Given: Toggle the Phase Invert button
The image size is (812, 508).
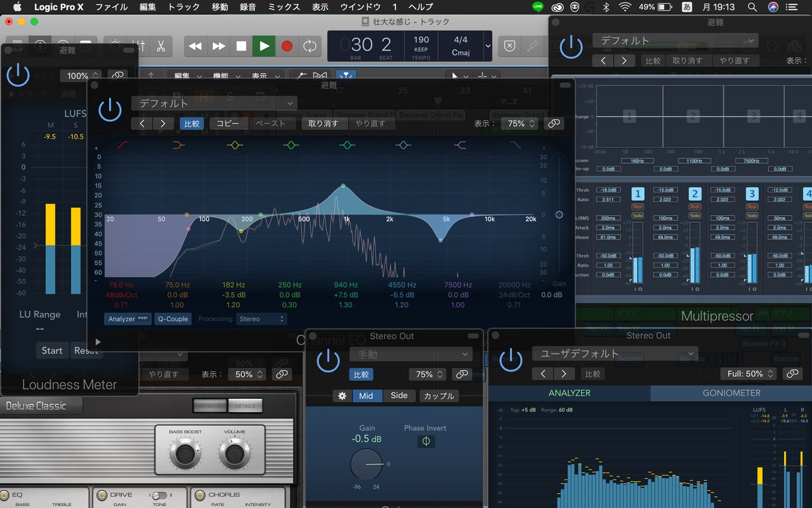Looking at the screenshot, I should tap(426, 441).
